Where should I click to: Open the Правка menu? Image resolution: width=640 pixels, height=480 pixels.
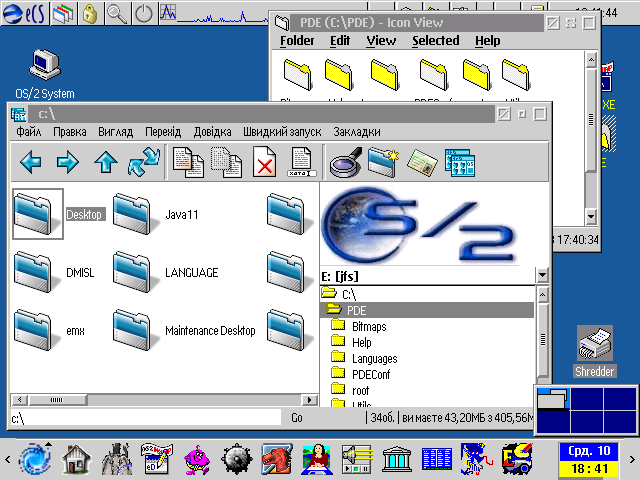click(70, 131)
